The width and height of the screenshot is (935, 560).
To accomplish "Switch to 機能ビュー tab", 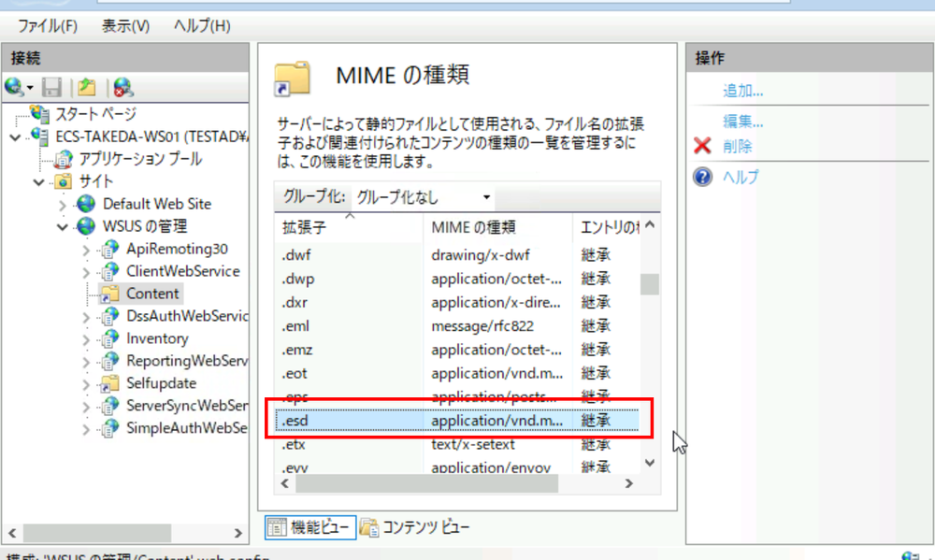I will [310, 527].
